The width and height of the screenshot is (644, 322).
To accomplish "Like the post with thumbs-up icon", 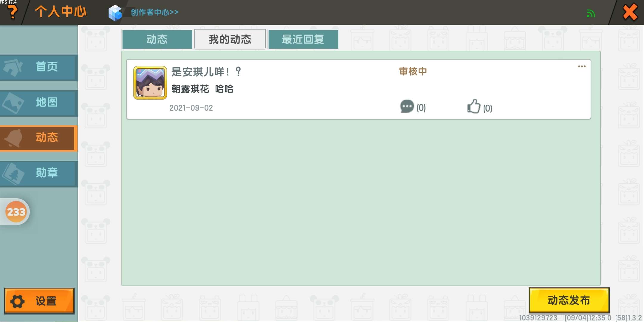I will [x=473, y=106].
